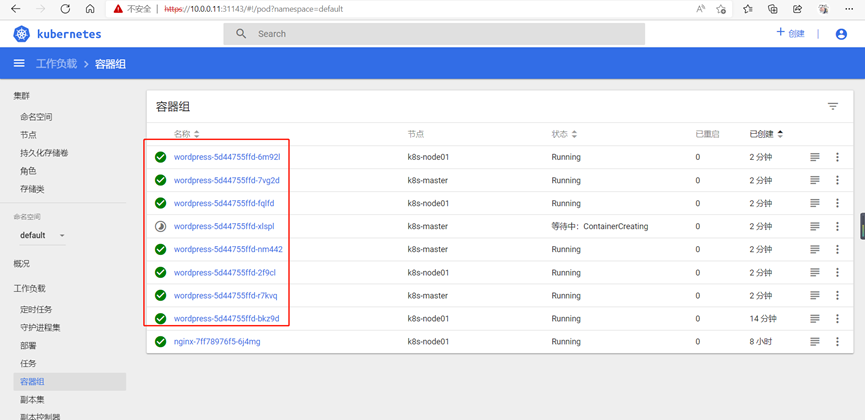Open actions menu for wordpress-5d44755ffd-6m92l
The image size is (865, 420).
click(x=837, y=157)
